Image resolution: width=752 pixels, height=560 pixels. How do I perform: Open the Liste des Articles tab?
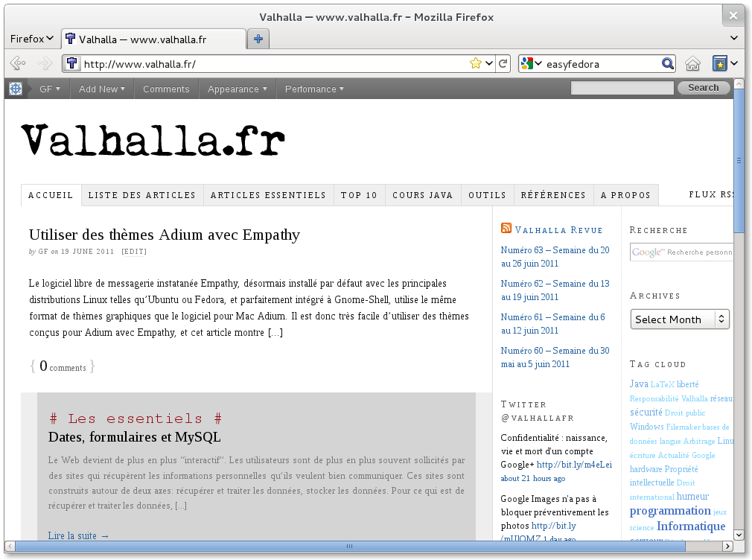[142, 195]
